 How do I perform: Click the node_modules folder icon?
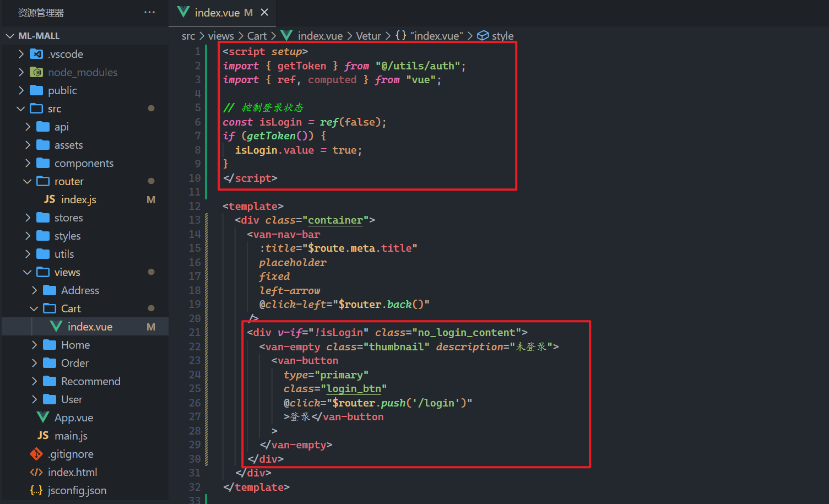36,72
